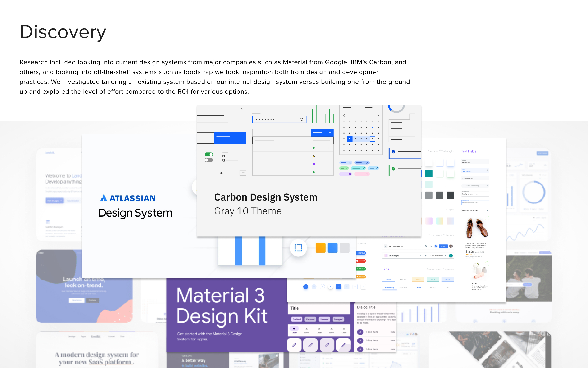Click the green POSITIVE badge
The height and width of the screenshot is (368, 588).
pos(361,269)
